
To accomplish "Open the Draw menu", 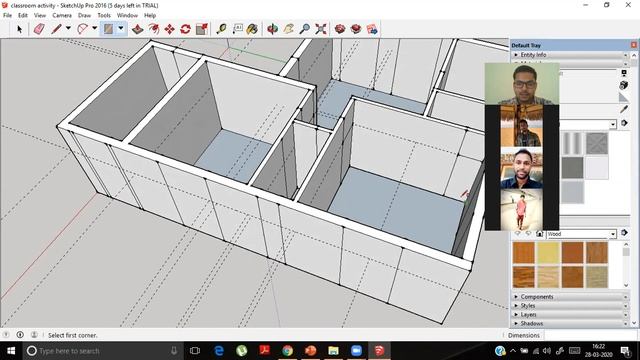I will [x=84, y=15].
